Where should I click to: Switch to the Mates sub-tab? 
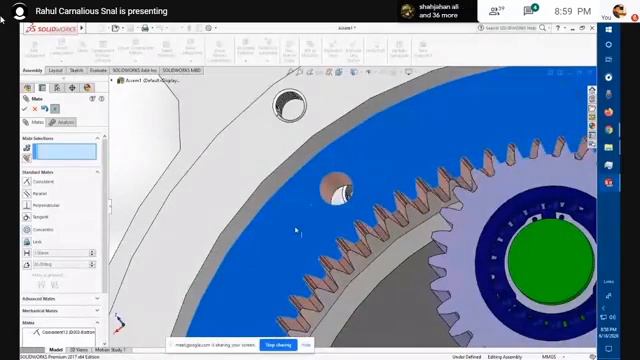[33, 122]
